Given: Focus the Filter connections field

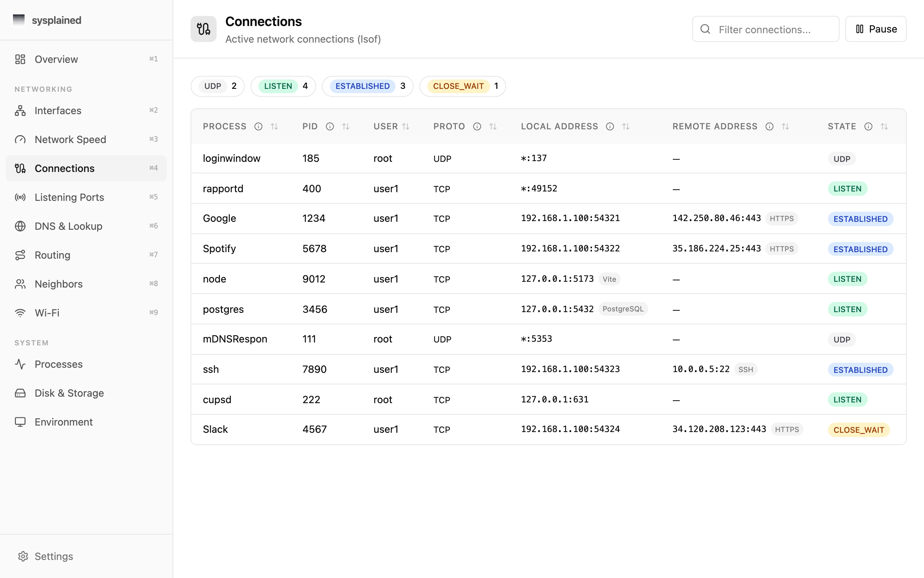Looking at the screenshot, I should pyautogui.click(x=766, y=29).
